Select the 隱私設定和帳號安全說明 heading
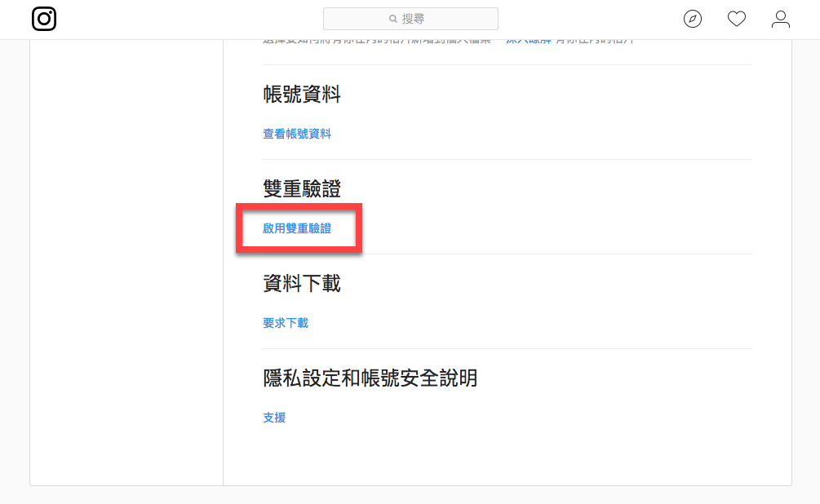This screenshot has height=504, width=820. click(370, 378)
